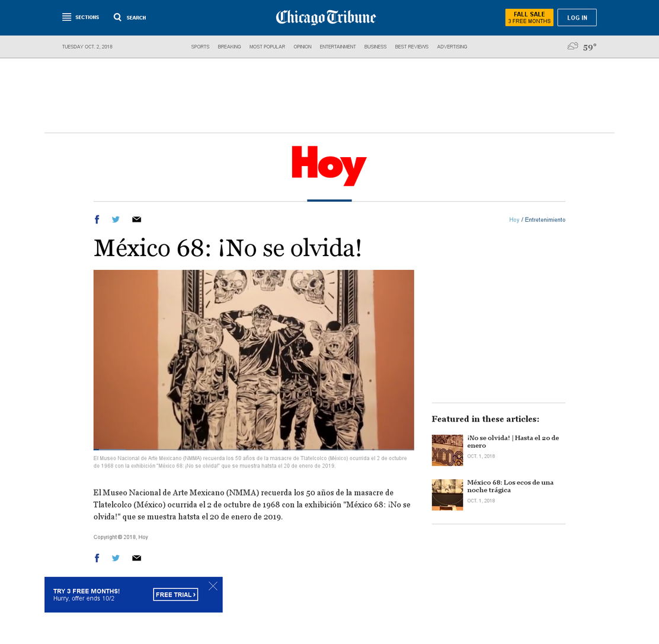The height and width of the screenshot is (644, 659).
Task: Click the date "Tuesday Oct. 2, 2018"
Action: [87, 47]
